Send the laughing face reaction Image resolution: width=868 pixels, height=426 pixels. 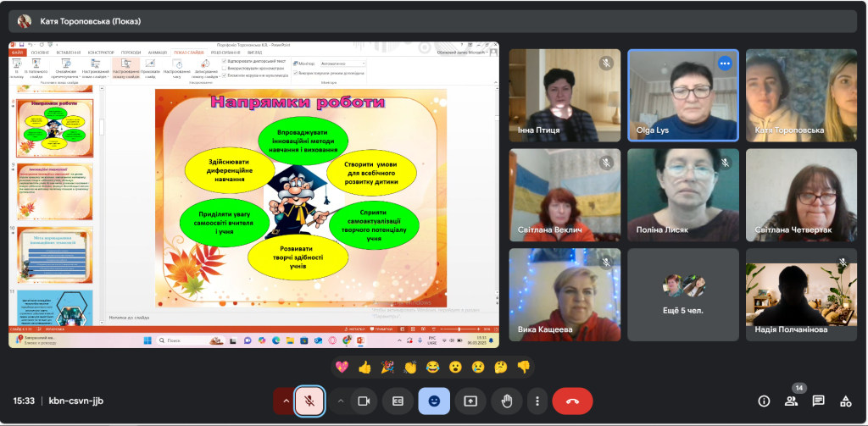pos(432,367)
